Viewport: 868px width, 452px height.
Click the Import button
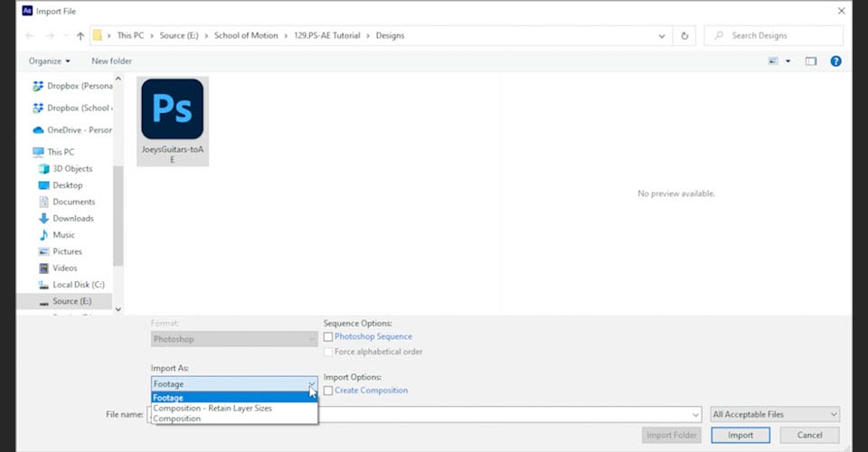[741, 436]
